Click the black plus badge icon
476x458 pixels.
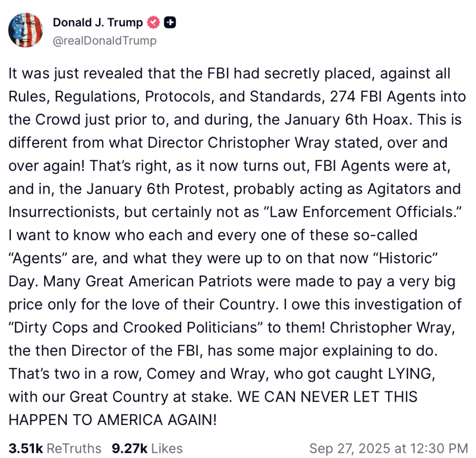[171, 22]
